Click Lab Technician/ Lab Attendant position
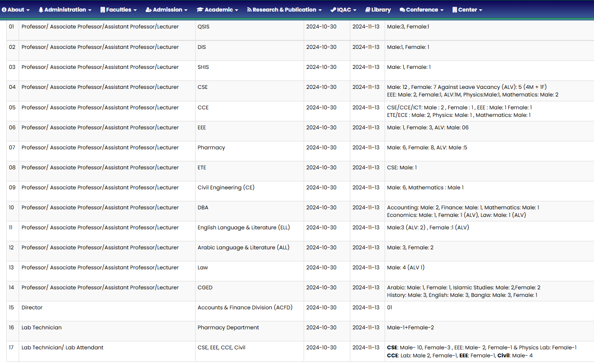Viewport: 594px width, 364px height. click(x=62, y=348)
